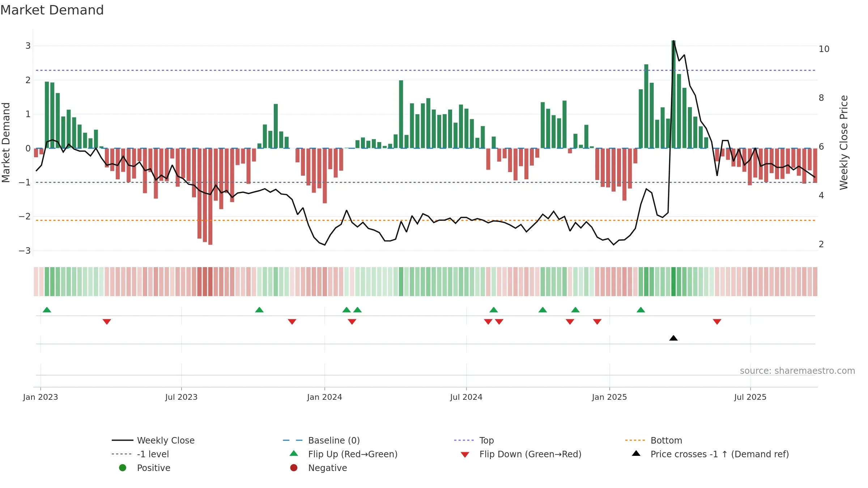Click the rotated Market Demand axis label
This screenshot has width=868, height=488.
tap(6, 142)
